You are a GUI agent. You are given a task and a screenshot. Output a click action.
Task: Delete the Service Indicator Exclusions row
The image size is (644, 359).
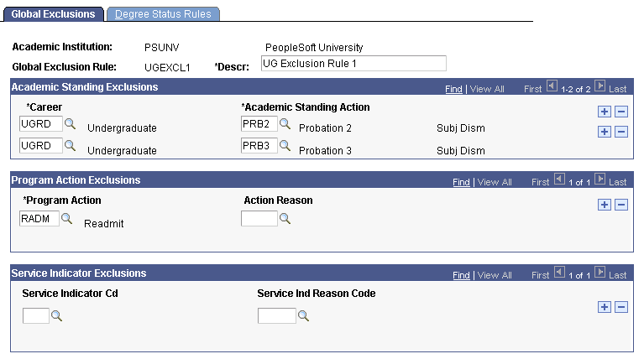point(621,307)
